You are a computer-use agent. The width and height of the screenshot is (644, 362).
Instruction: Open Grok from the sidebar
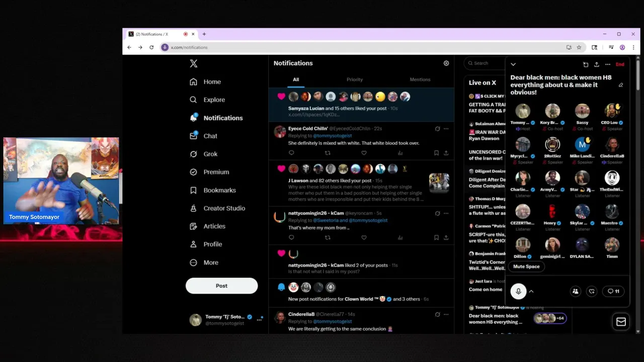[204, 154]
